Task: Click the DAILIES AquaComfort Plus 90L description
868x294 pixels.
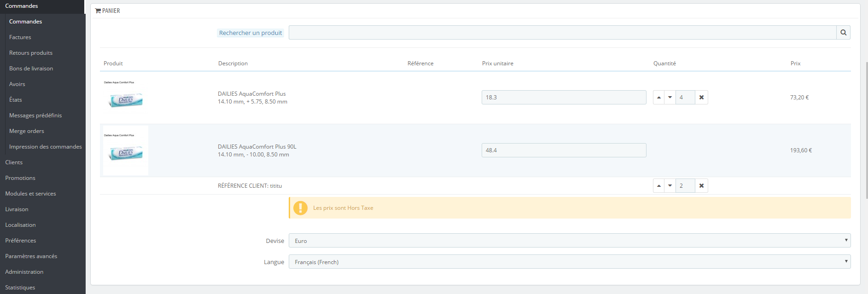Action: coord(257,150)
